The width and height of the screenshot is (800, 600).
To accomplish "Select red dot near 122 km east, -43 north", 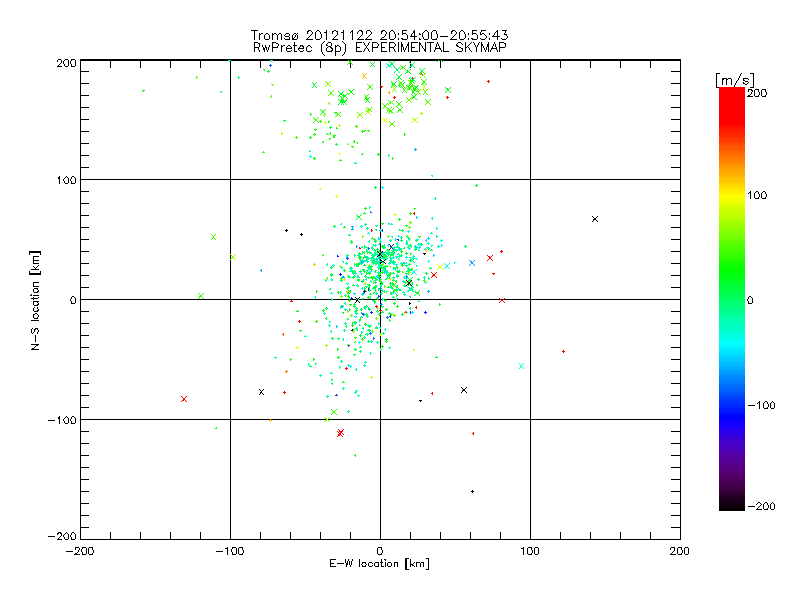I will click(x=563, y=352).
